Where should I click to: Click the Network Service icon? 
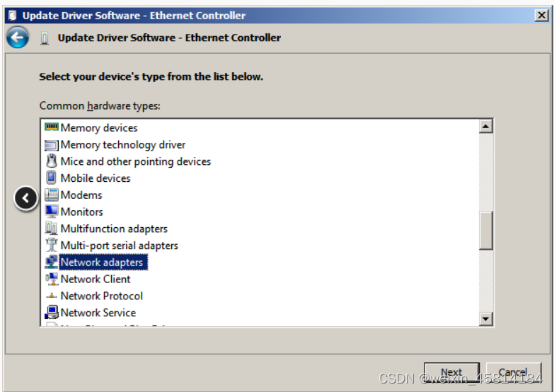(x=52, y=312)
